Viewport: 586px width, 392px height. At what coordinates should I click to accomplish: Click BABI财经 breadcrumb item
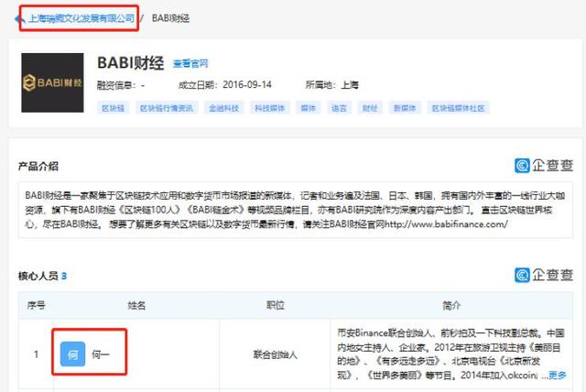171,17
